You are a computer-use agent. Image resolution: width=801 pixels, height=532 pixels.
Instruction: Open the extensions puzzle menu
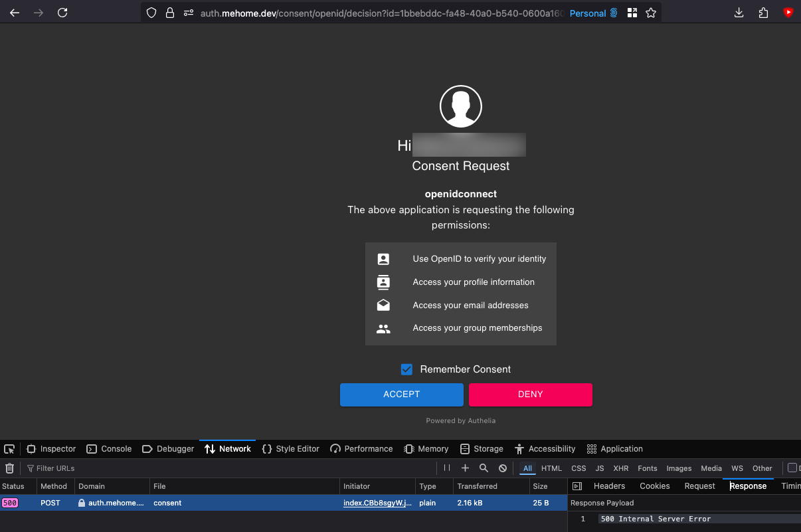(x=763, y=13)
